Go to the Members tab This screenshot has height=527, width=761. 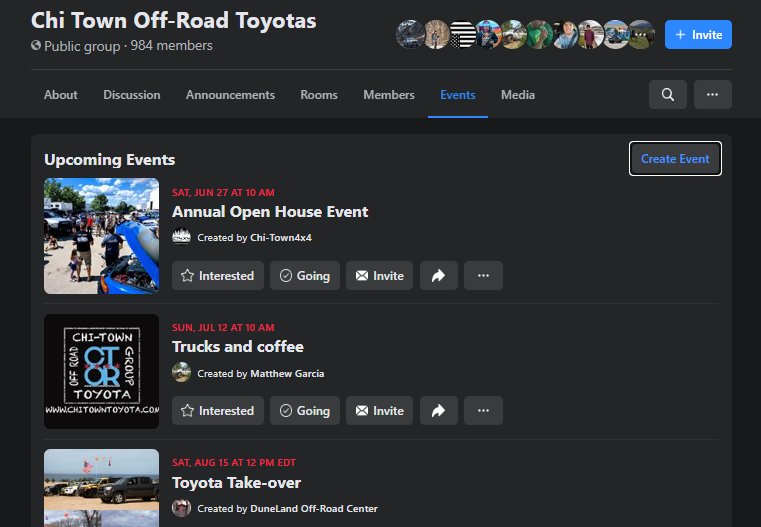(x=389, y=95)
